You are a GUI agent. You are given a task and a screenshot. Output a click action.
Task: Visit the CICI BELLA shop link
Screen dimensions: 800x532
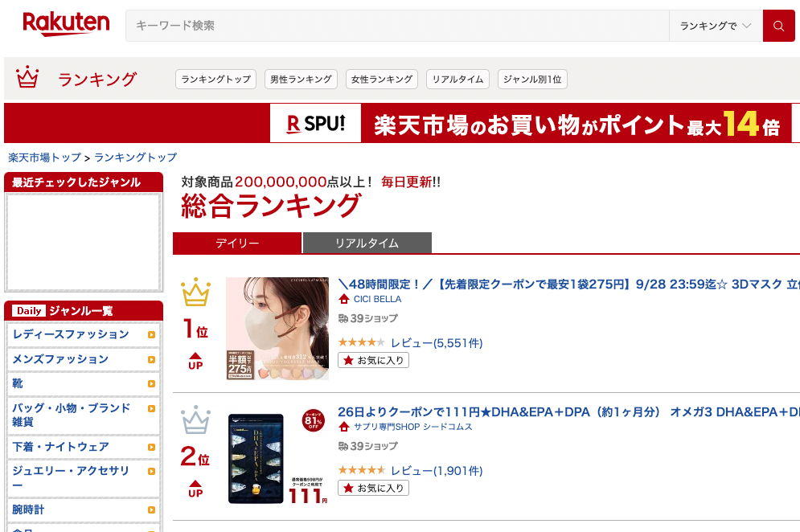378,300
